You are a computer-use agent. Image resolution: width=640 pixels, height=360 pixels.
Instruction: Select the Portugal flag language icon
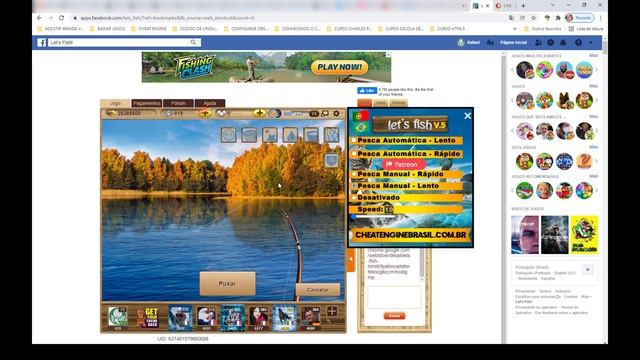click(x=361, y=116)
